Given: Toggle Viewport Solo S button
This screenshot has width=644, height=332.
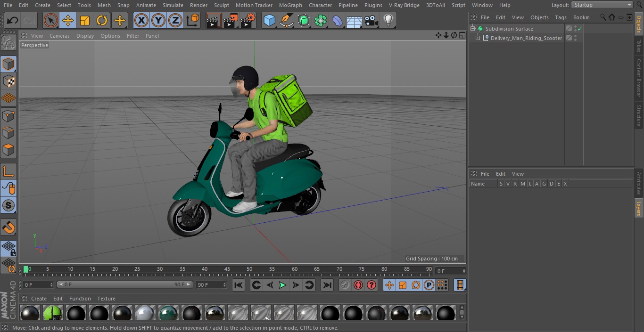Looking at the screenshot, I should click(x=8, y=205).
